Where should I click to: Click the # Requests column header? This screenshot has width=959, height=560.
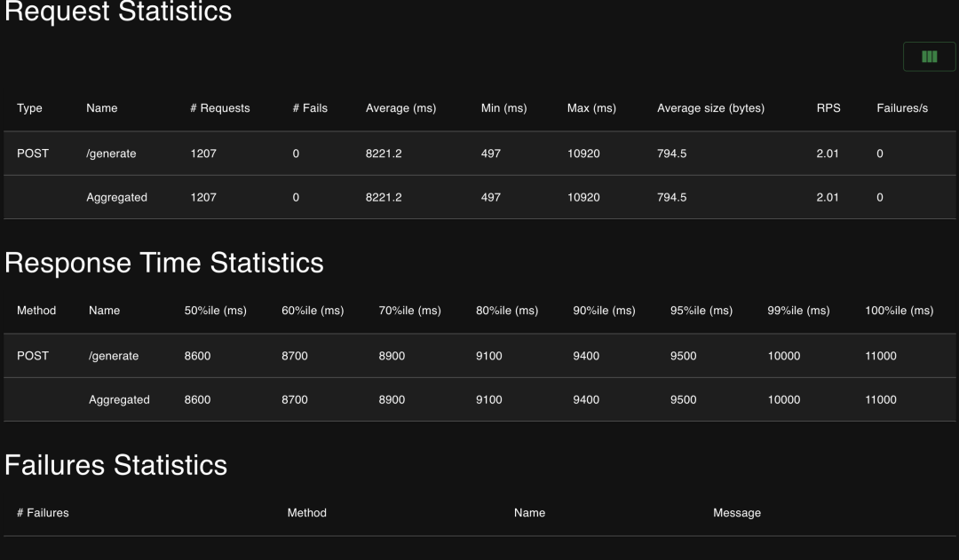click(219, 108)
